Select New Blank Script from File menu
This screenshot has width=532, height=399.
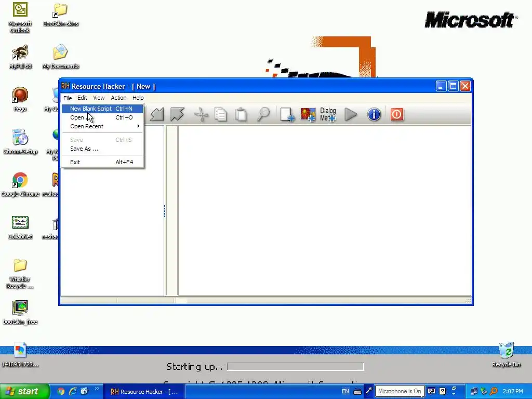102,109
